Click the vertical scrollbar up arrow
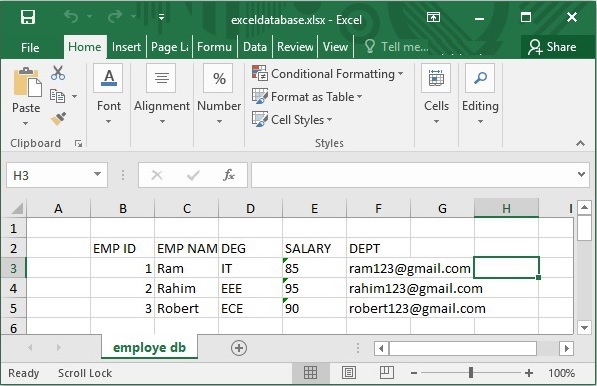 pos(584,208)
